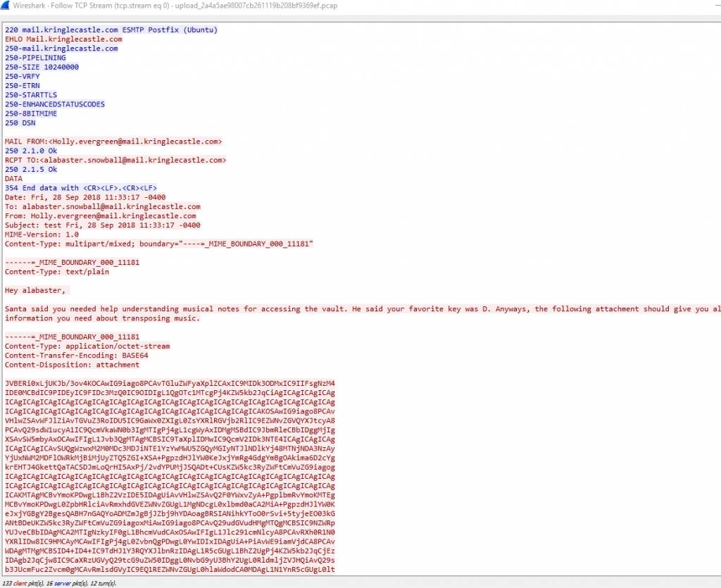Click the 250-8BITMIME line
The image size is (721, 588).
coord(31,113)
